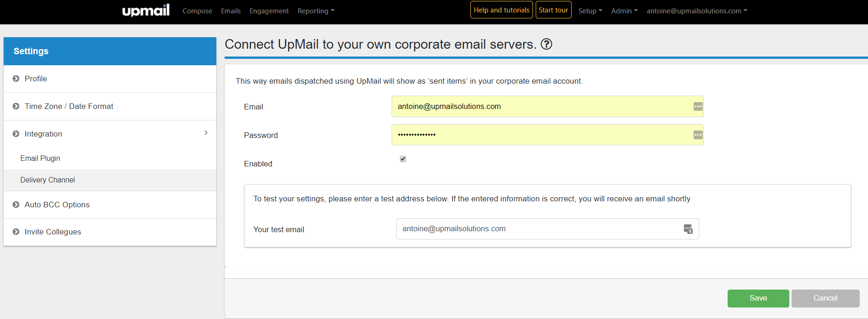The width and height of the screenshot is (868, 319).
Task: Click into the Your test email field
Action: tap(538, 229)
